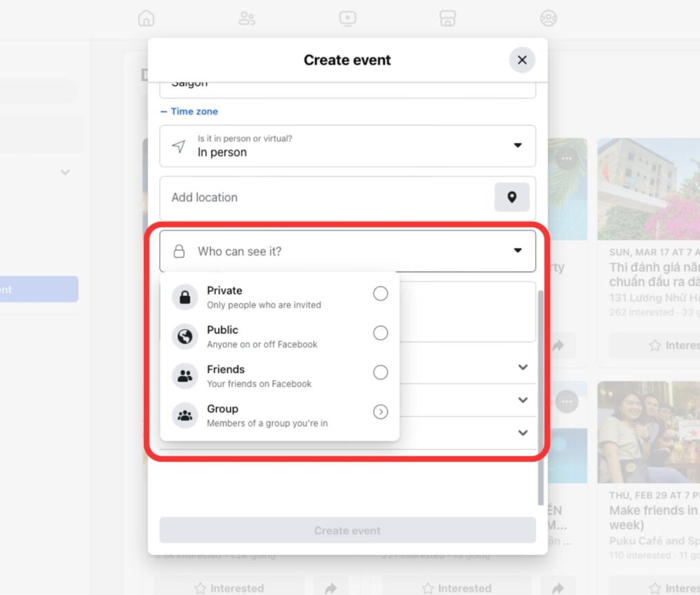Open the Watch video icon
Viewport: 700px width, 595px height.
pyautogui.click(x=348, y=19)
